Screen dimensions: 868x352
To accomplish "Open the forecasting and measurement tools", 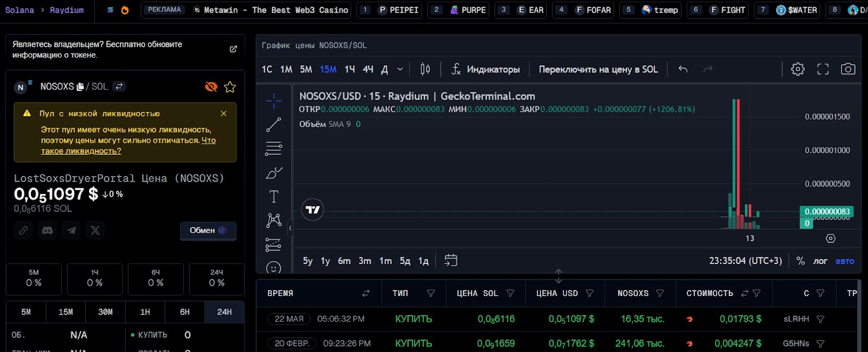I will click(x=274, y=244).
